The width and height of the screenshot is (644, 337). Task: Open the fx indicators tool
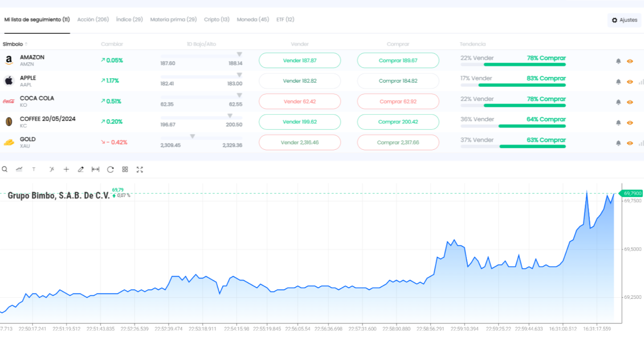click(52, 169)
